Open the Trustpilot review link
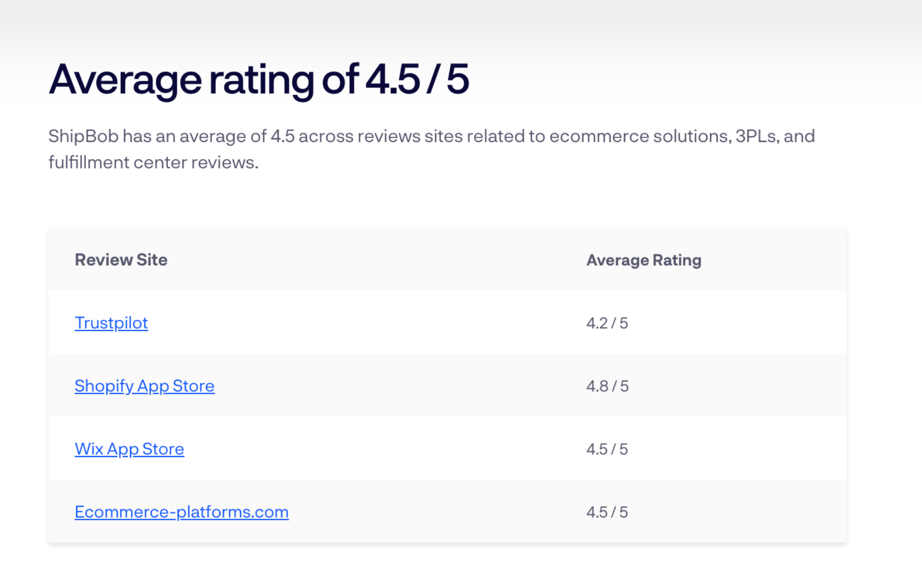The height and width of the screenshot is (588, 922). 111,323
